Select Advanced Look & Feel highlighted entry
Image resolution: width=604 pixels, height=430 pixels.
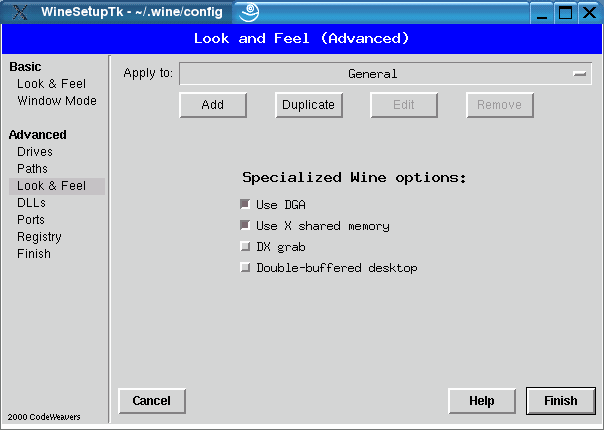pos(57,186)
